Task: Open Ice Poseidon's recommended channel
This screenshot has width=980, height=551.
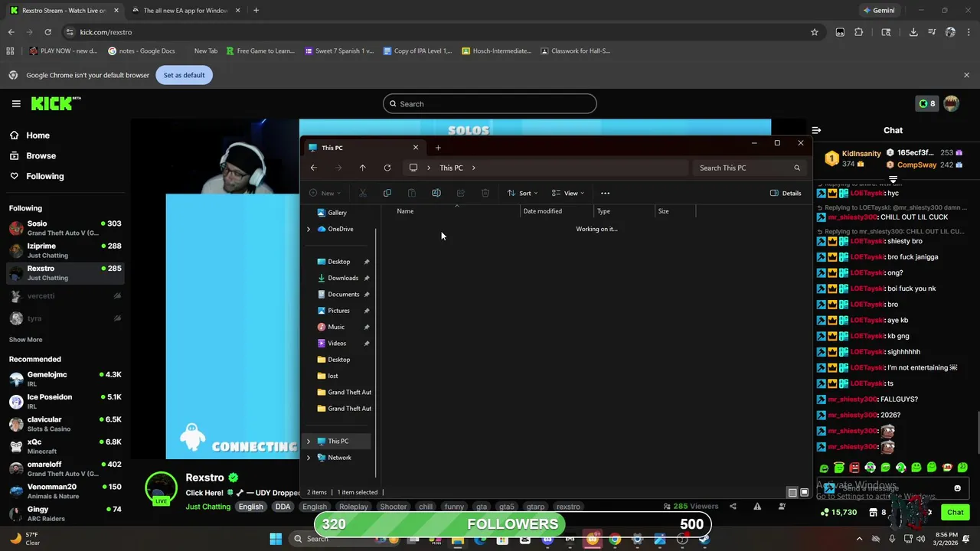Action: (x=65, y=401)
